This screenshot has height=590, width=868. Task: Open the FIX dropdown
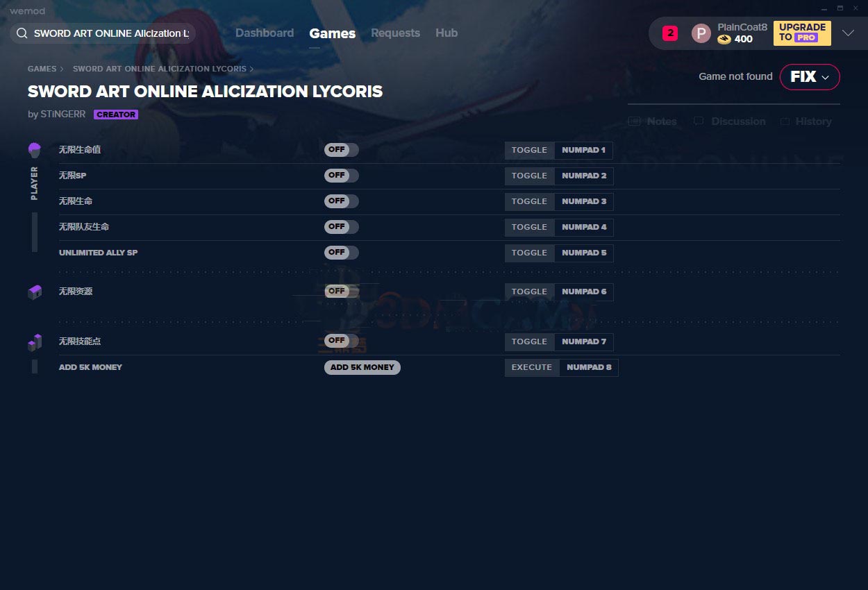coord(810,77)
